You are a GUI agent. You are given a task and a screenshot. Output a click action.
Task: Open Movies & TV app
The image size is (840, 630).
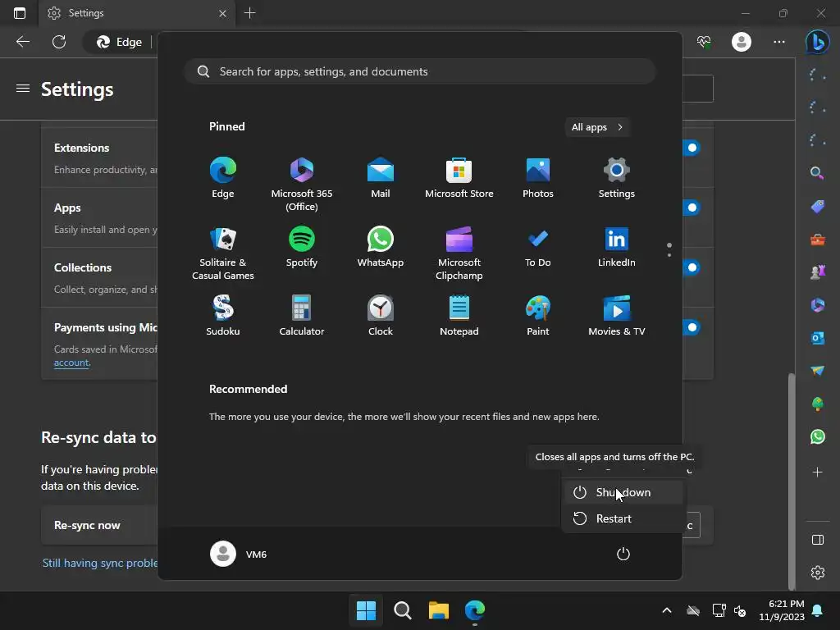click(617, 316)
